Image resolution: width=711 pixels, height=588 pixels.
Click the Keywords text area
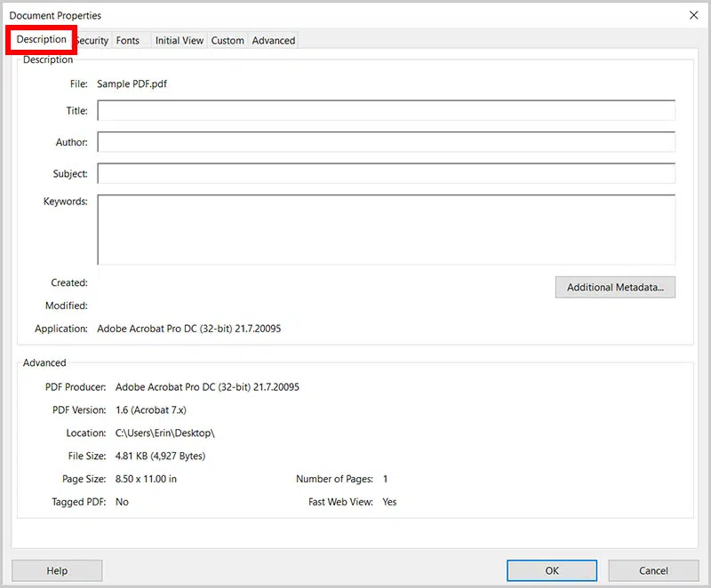[x=387, y=229]
